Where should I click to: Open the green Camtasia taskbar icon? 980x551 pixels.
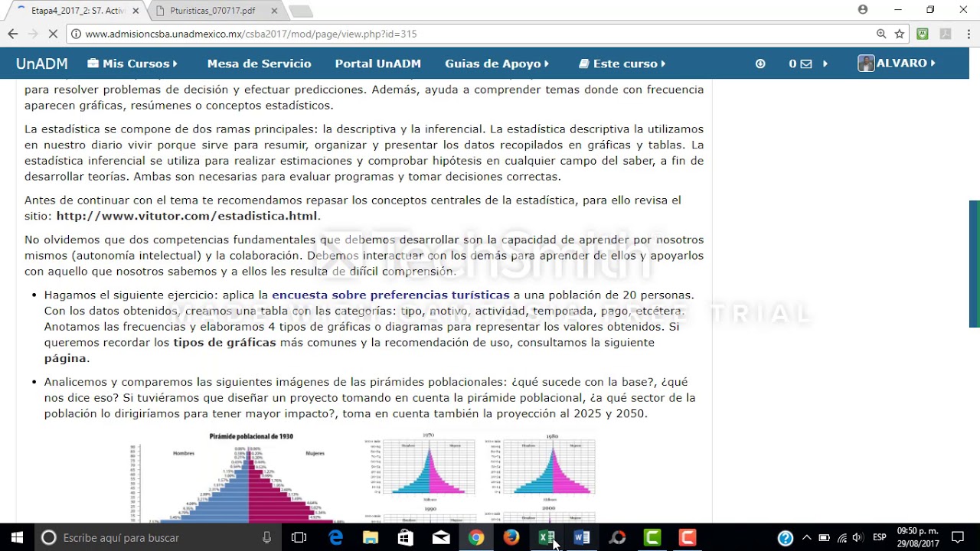pos(652,537)
